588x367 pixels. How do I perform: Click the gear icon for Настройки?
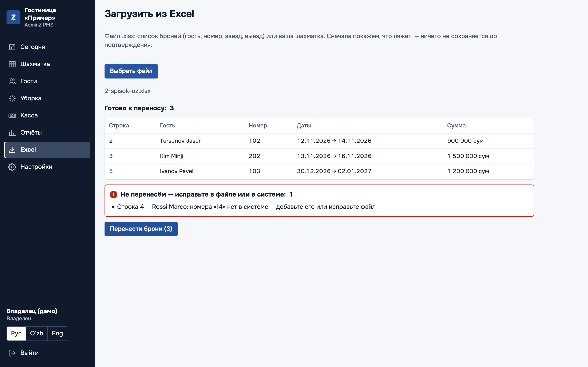[x=12, y=167]
